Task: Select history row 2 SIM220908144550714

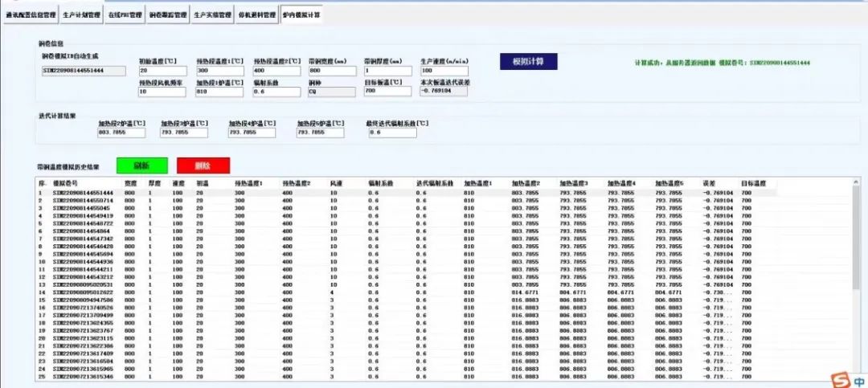Action: pyautogui.click(x=407, y=200)
